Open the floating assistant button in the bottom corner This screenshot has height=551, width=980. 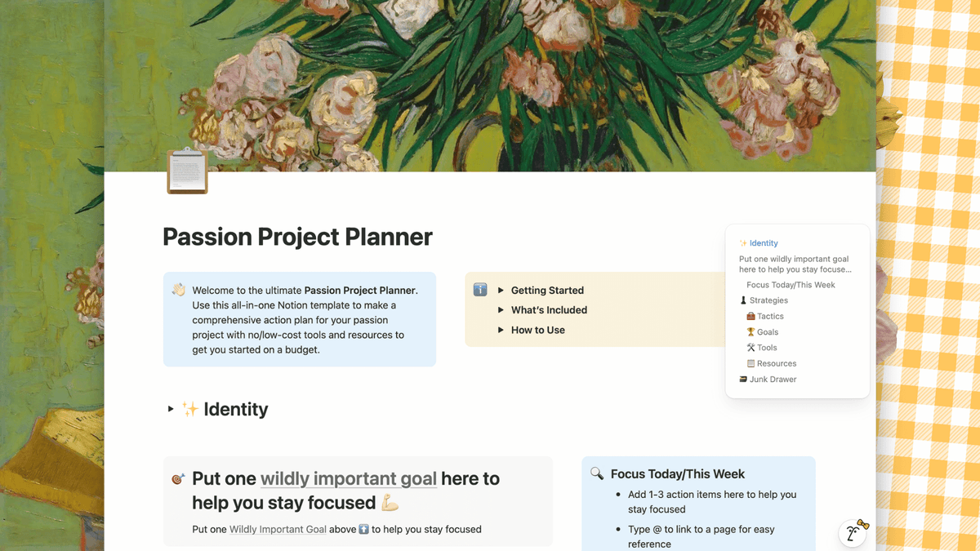coord(854,533)
